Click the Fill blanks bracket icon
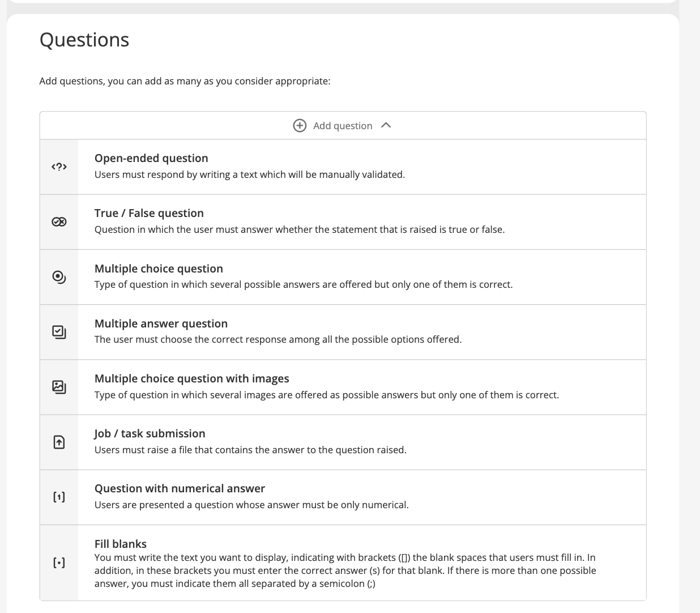Image resolution: width=700 pixels, height=613 pixels. pos(59,563)
